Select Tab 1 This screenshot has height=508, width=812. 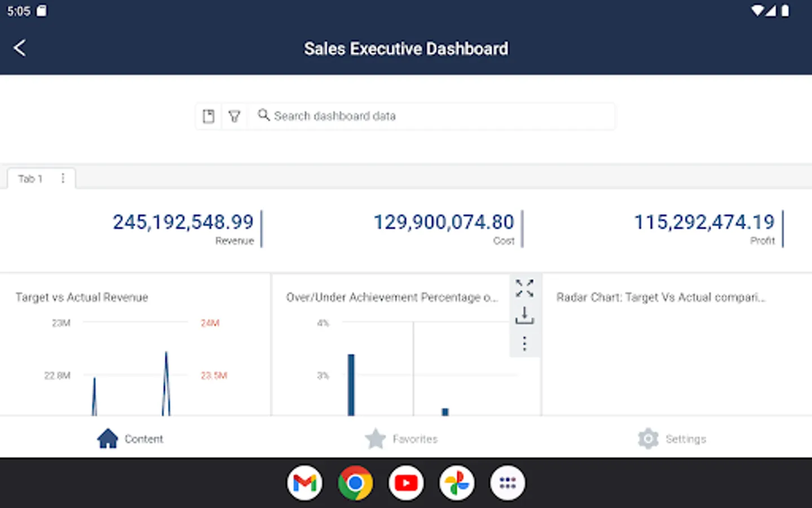tap(30, 179)
